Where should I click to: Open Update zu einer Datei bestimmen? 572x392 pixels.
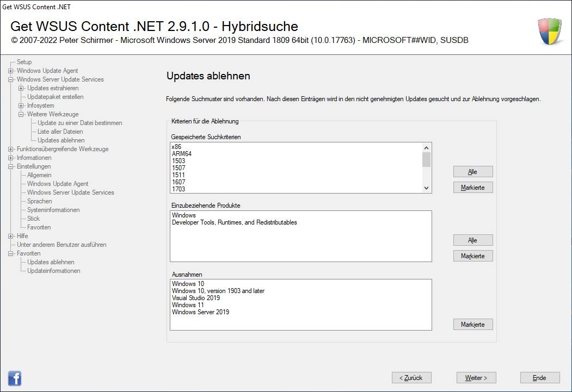pyautogui.click(x=79, y=123)
